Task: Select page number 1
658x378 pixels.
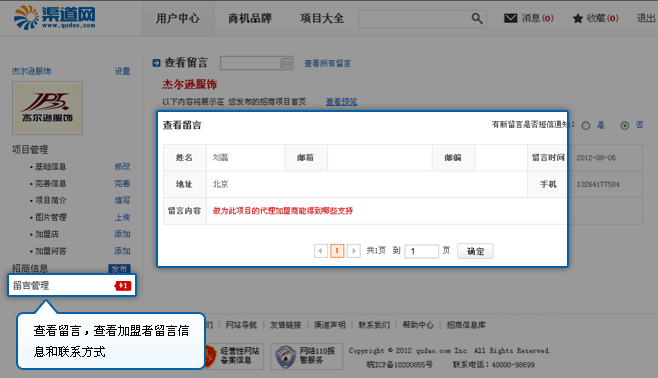Action: tap(337, 251)
